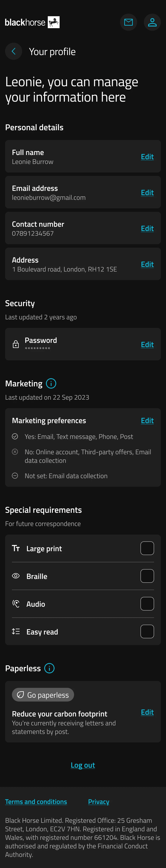Click the Go paperless leaf badge
Viewport: 166px width, 868px height.
point(43,695)
